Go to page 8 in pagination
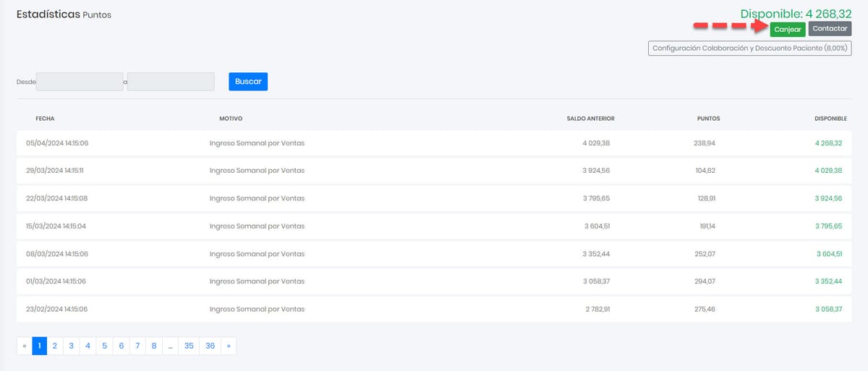The image size is (868, 371). [x=154, y=346]
